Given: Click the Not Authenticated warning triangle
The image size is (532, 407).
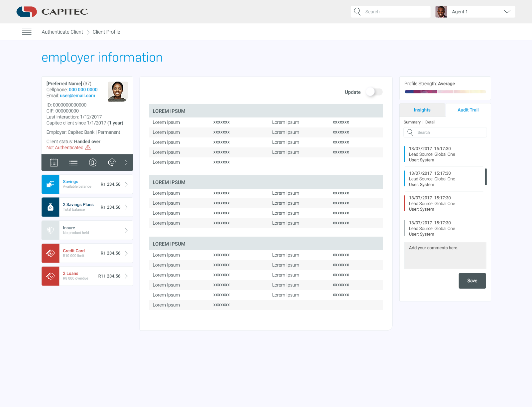Looking at the screenshot, I should (88, 147).
